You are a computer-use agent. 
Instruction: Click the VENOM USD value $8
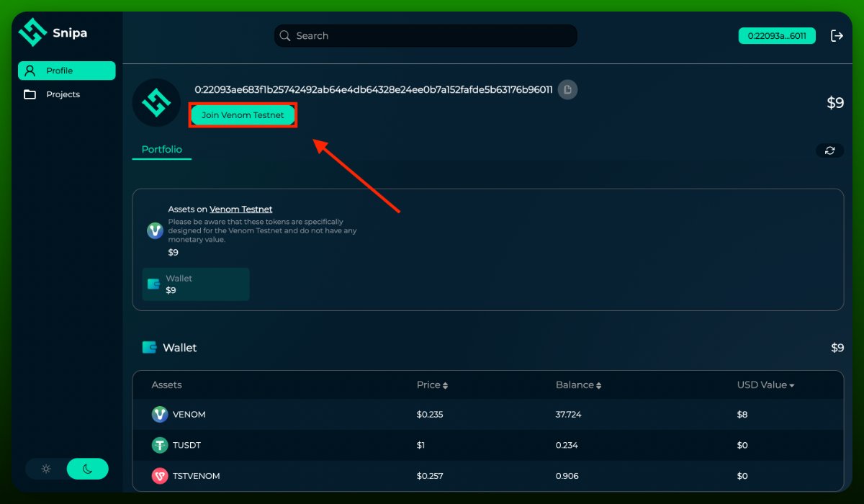(x=743, y=415)
